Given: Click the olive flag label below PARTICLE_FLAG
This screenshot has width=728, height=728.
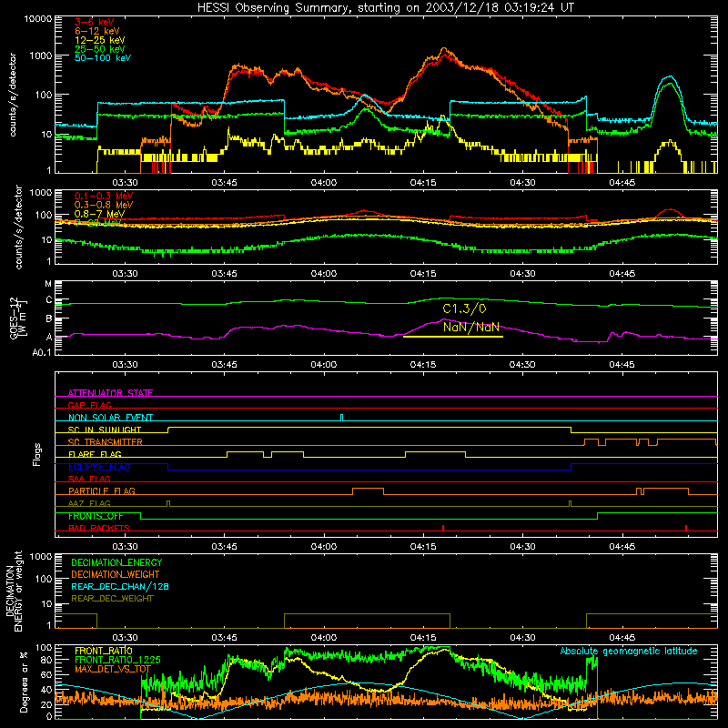Looking at the screenshot, I should tap(89, 503).
